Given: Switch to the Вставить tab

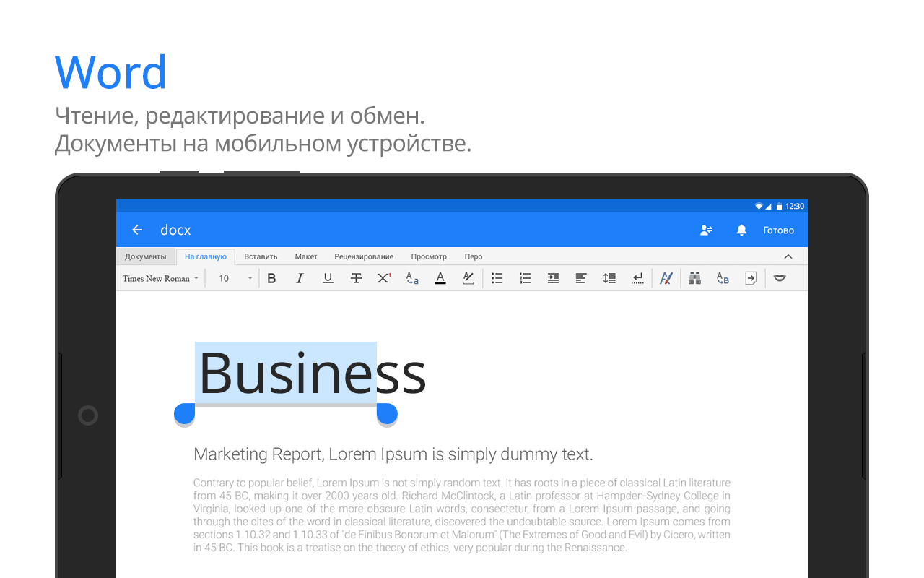Looking at the screenshot, I should click(x=261, y=256).
